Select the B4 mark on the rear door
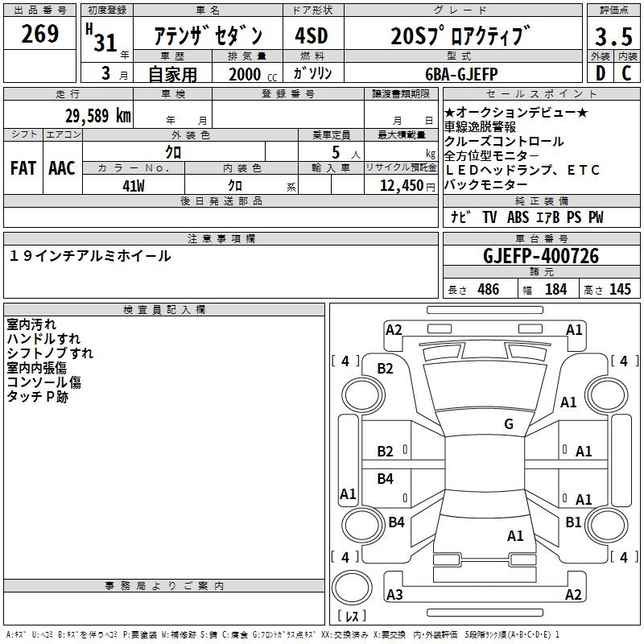 pos(385,478)
